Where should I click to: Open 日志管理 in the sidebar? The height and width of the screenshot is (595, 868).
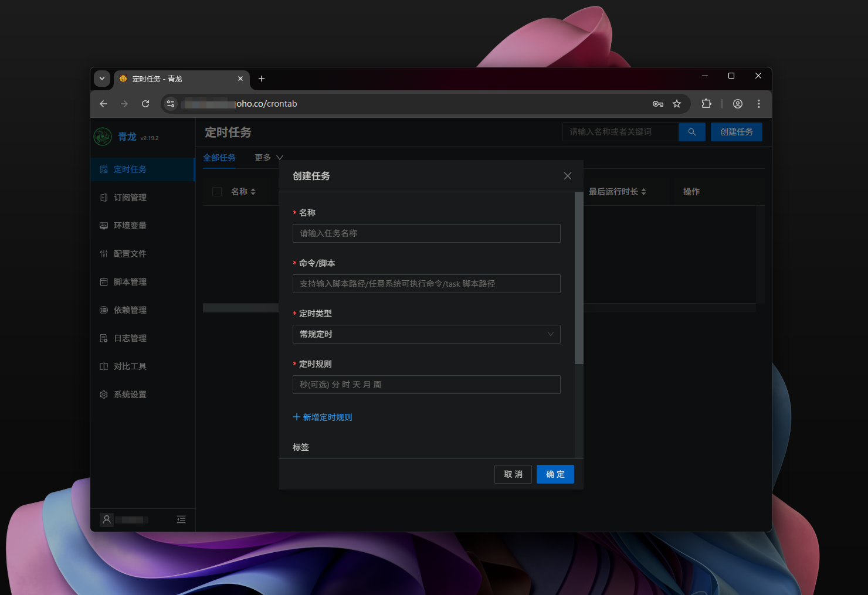(x=143, y=338)
